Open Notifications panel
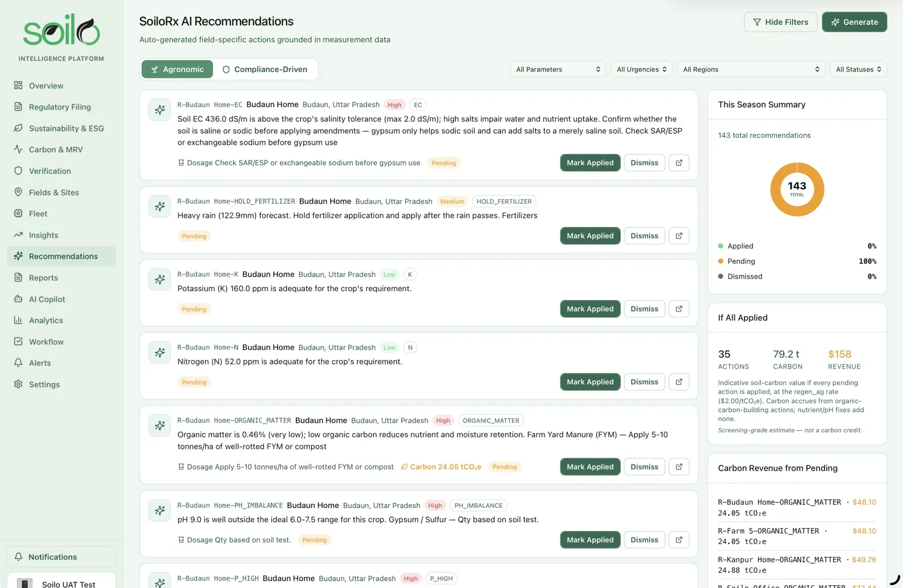 point(62,557)
